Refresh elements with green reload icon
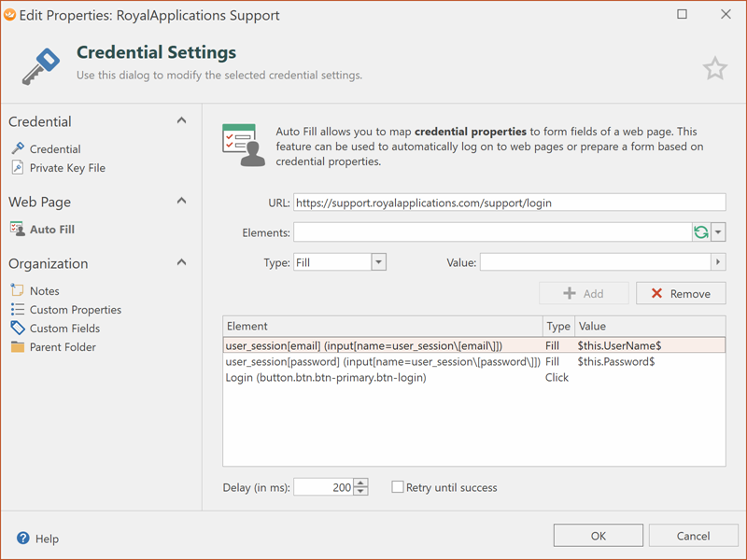This screenshot has height=560, width=747. [x=701, y=232]
